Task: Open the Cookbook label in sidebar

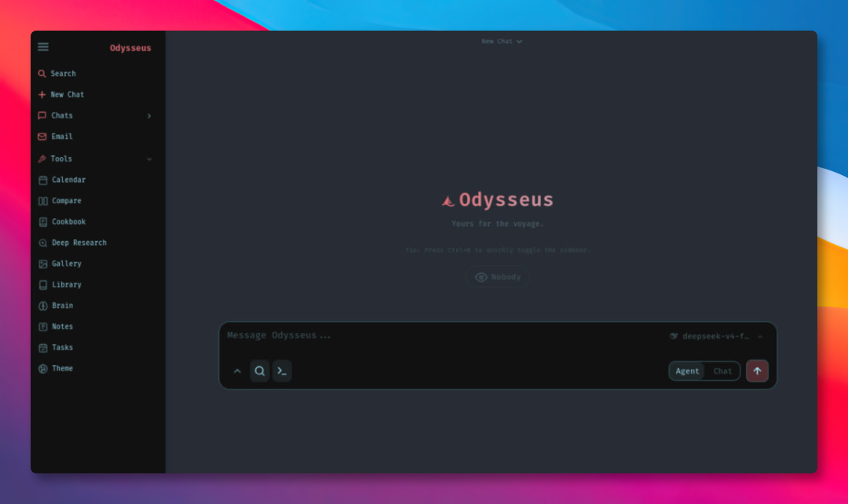Action: tap(68, 222)
